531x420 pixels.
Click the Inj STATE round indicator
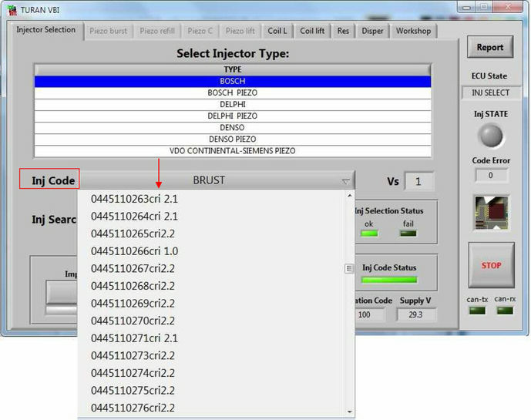pos(490,136)
